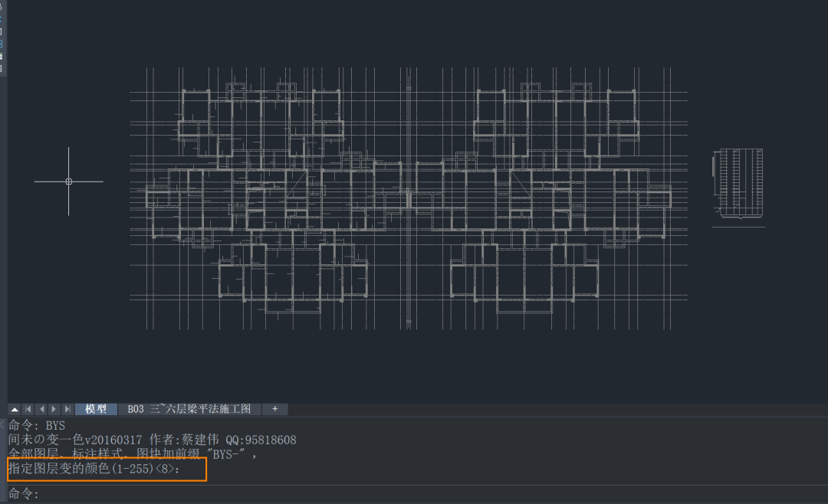
Task: Jump to the first layout tab
Action: pyautogui.click(x=28, y=410)
